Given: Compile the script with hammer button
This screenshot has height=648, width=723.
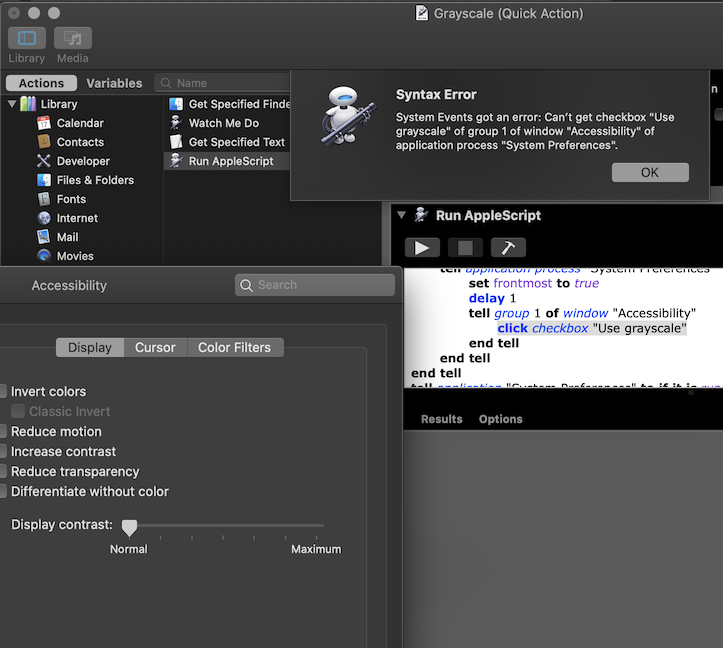Looking at the screenshot, I should pos(508,248).
